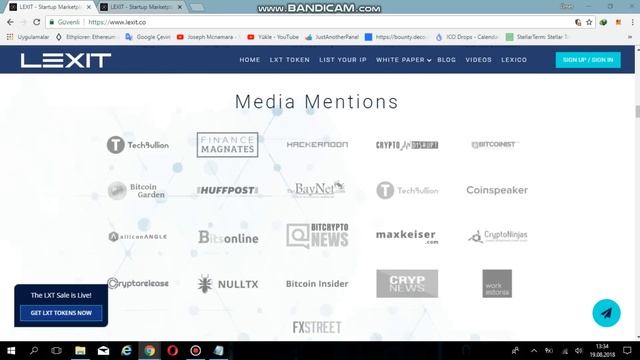Open the new tab button
Image resolution: width=640 pixels, height=360 pixels.
point(197,7)
